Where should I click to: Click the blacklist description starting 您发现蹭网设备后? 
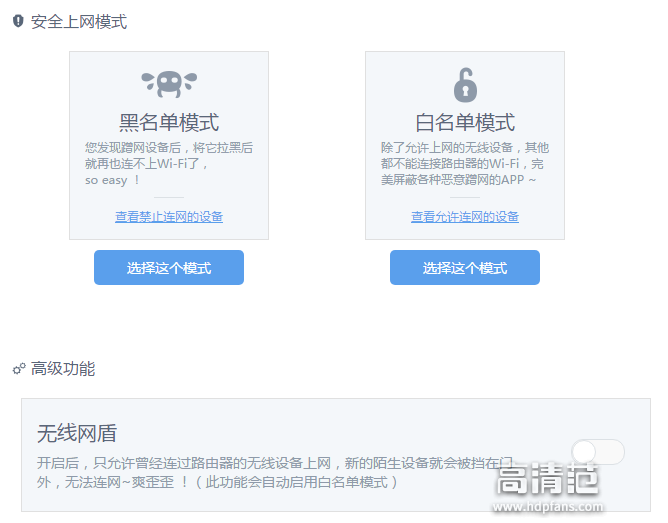[x=169, y=164]
